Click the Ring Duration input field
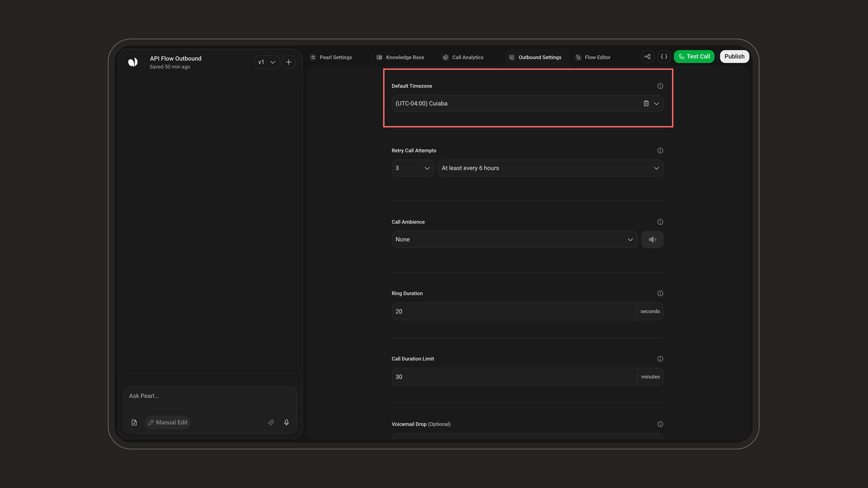The width and height of the screenshot is (868, 488). coord(514,312)
